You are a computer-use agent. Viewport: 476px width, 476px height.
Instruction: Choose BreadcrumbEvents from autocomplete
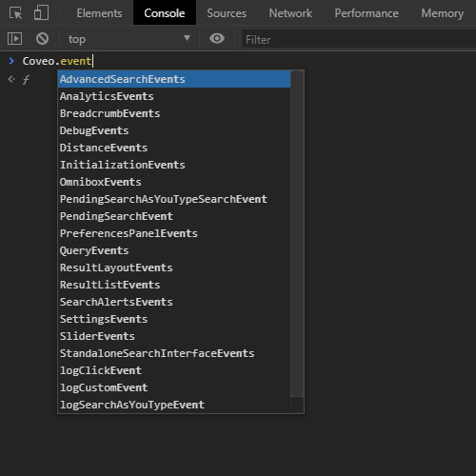pyautogui.click(x=174, y=113)
